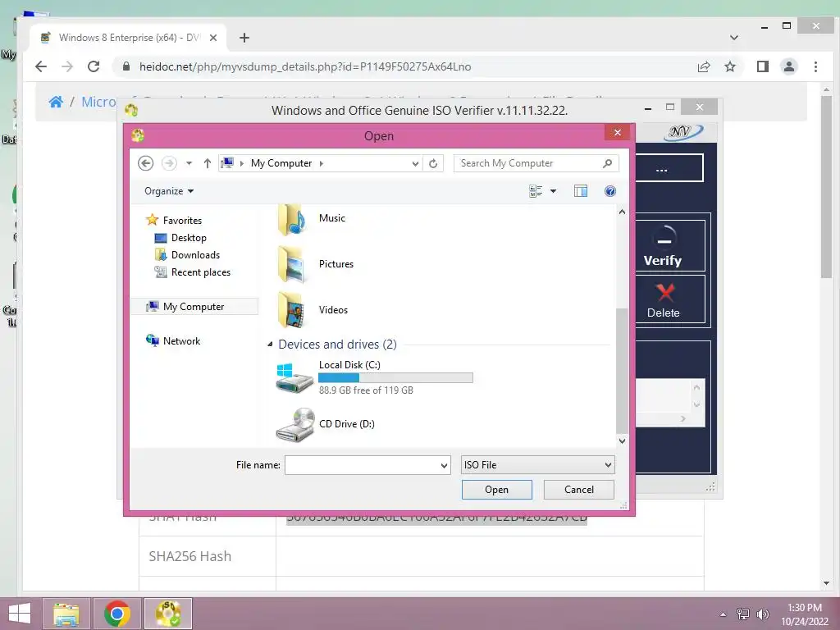Select Favorites in navigation pane
This screenshot has height=630, width=840.
pyautogui.click(x=182, y=220)
